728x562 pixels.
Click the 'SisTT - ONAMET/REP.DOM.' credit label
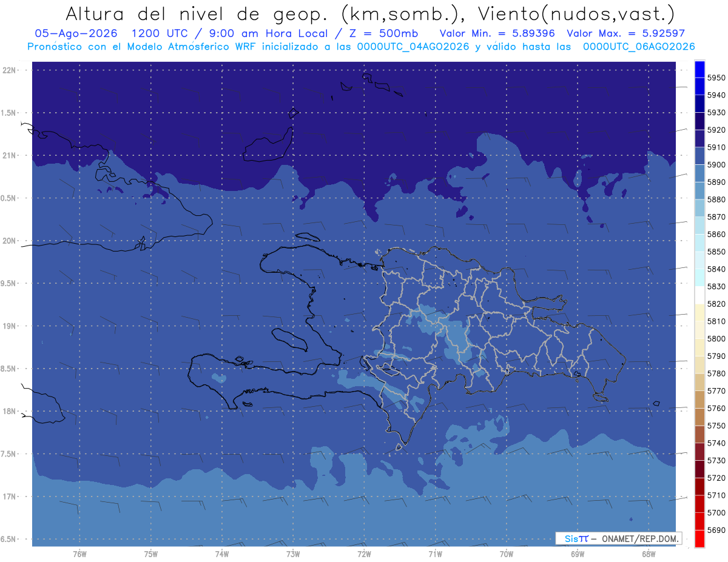click(x=619, y=538)
